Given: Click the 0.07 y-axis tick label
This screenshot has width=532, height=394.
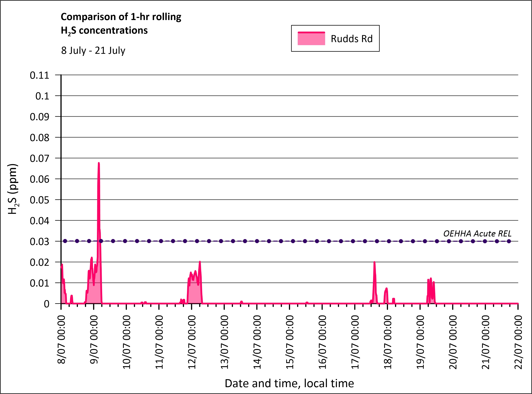Looking at the screenshot, I should [x=40, y=158].
